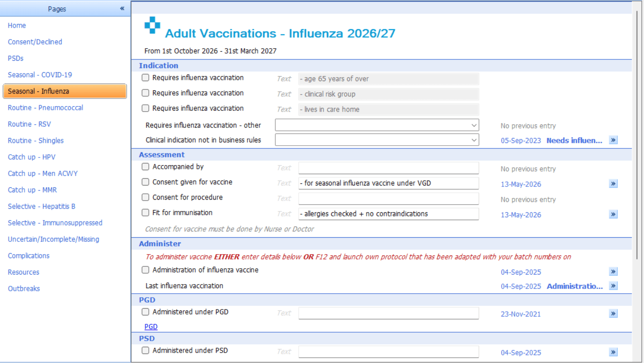Tick Requires influenza vaccination age 65 checkbox
This screenshot has width=644, height=363.
(x=145, y=78)
